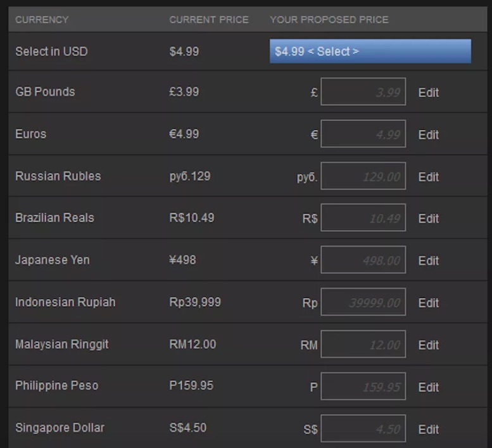492x448 pixels.
Task: Edit the Euros proposed price
Action: pos(428,134)
